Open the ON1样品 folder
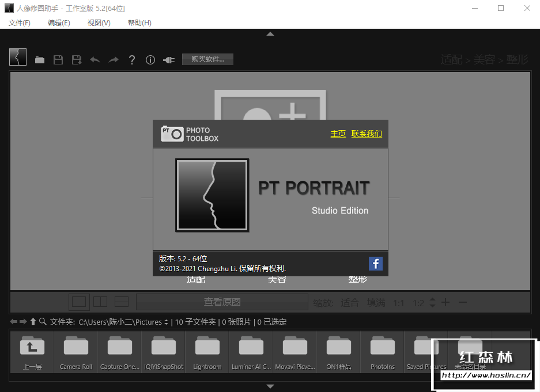This screenshot has width=540, height=392. (x=338, y=352)
